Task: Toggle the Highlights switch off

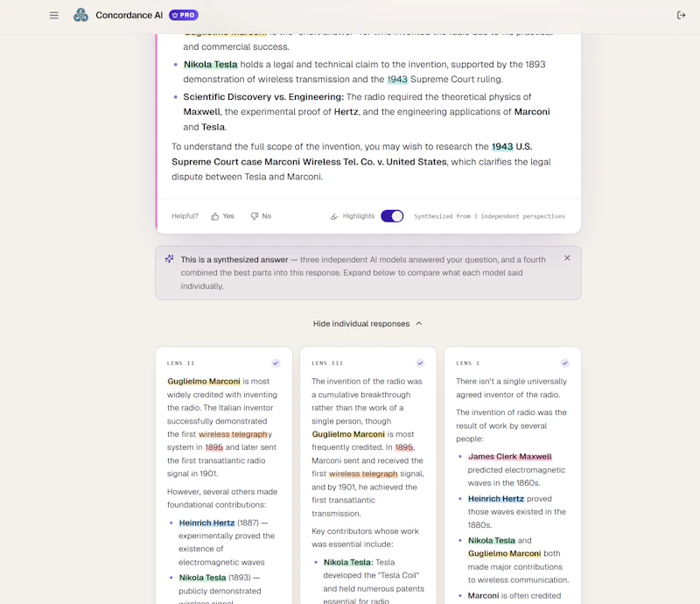Action: coord(392,216)
